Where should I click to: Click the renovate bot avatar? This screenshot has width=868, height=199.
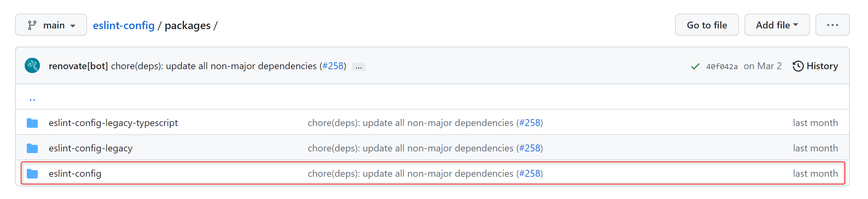32,65
